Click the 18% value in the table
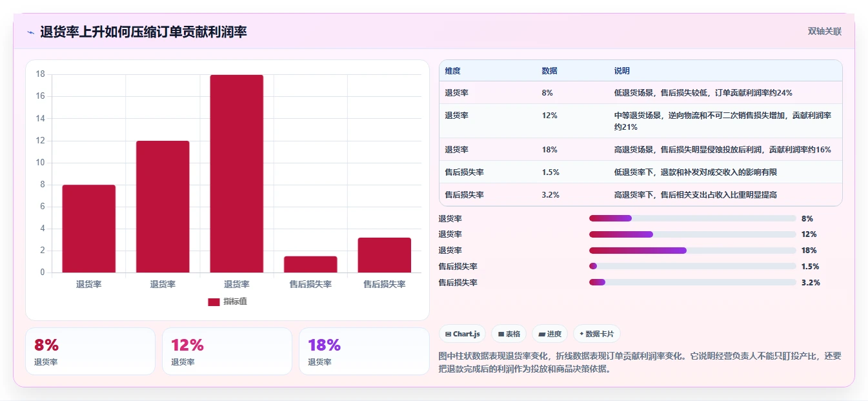Screen dimensions: 868x401 coord(549,149)
